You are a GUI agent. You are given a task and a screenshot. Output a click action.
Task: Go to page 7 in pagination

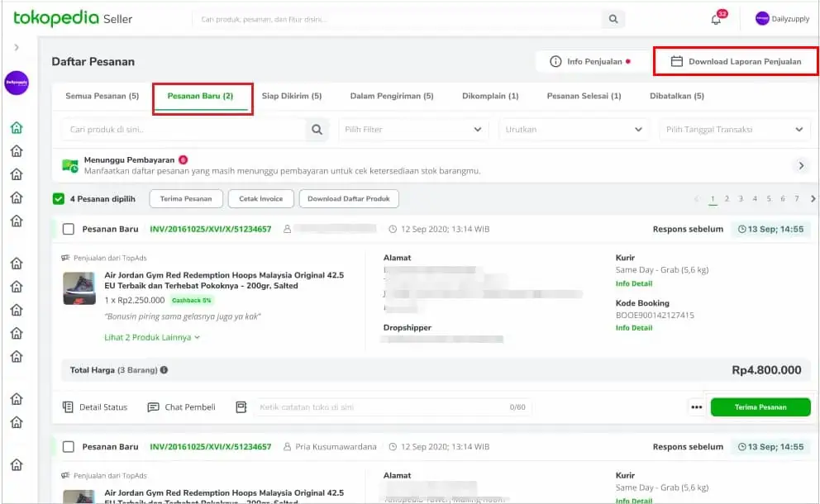point(797,198)
